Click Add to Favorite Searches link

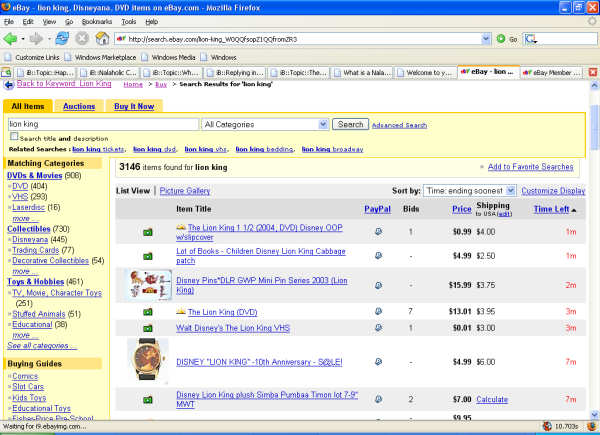(x=530, y=167)
